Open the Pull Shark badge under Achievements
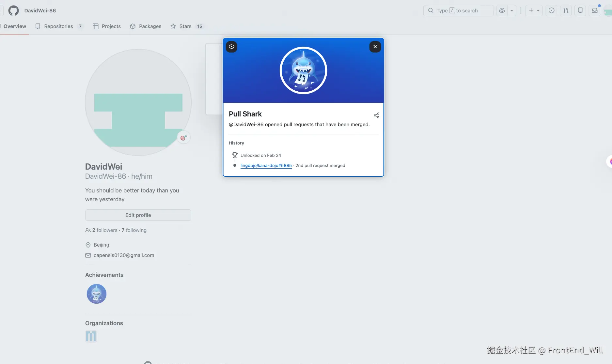 96,294
